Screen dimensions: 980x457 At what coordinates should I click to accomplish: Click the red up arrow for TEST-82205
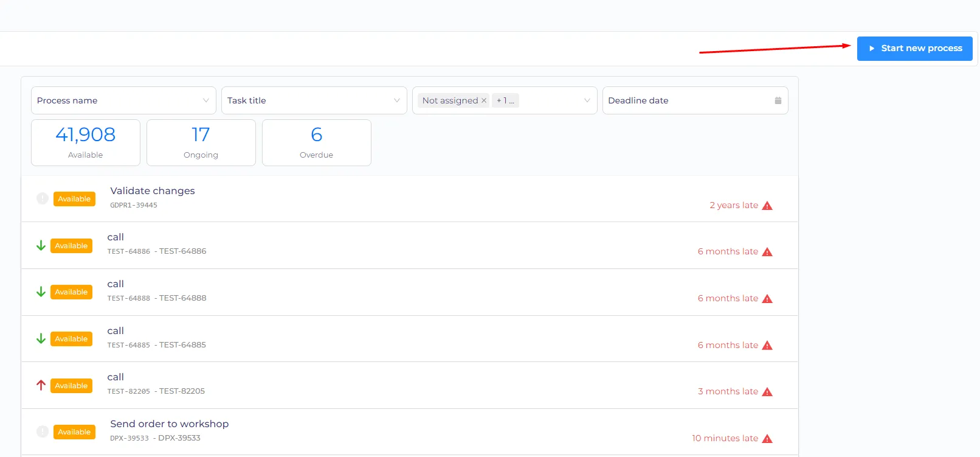(41, 385)
